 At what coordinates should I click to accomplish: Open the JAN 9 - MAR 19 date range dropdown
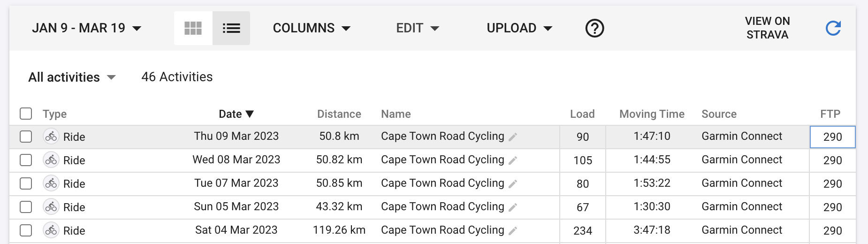coord(87,28)
